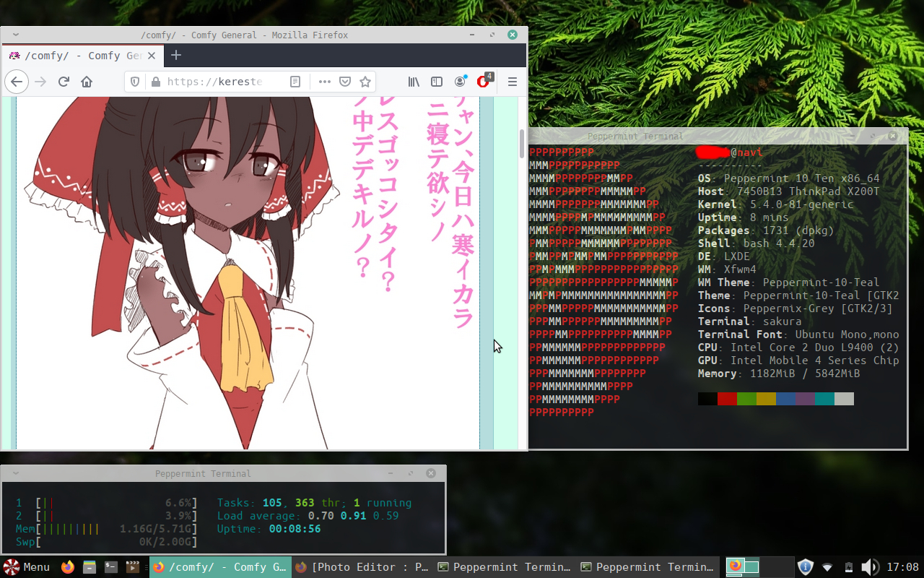Show site security padlock info
Viewport: 924px width, 578px height.
click(x=154, y=82)
